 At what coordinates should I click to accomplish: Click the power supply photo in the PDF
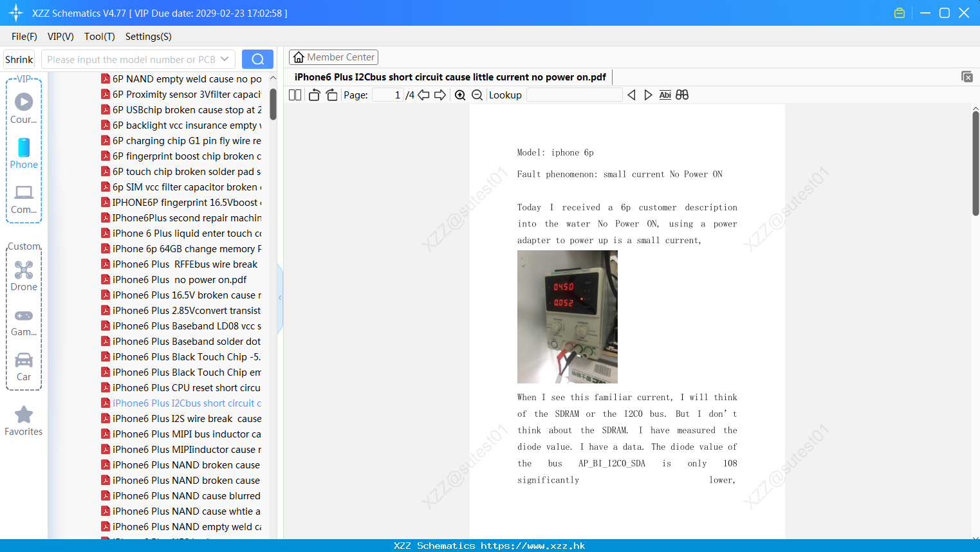(x=568, y=317)
